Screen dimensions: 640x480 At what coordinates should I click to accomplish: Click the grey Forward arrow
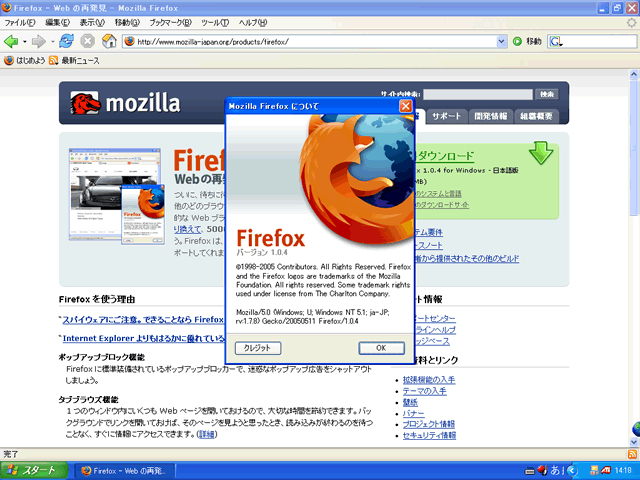click(39, 41)
